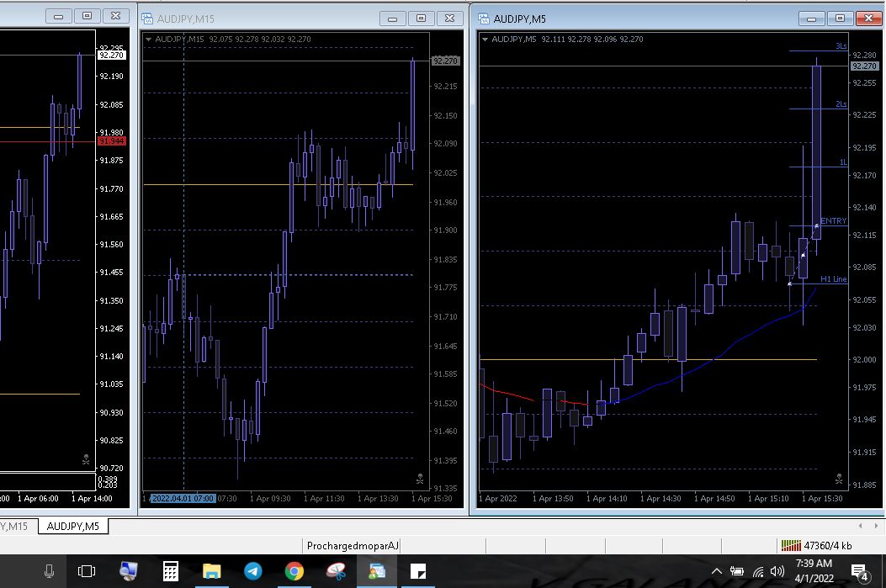Maximize the leftmost chart window
The height and width of the screenshot is (588, 886).
click(x=87, y=16)
